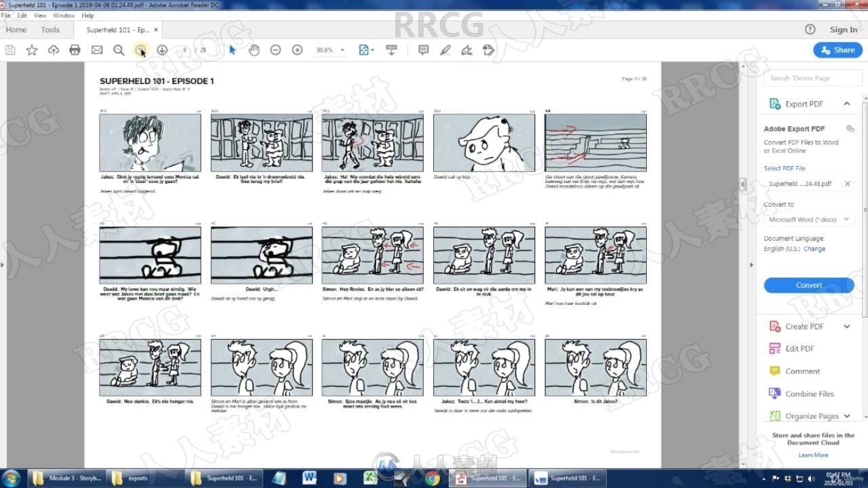Click the current page number field
The height and width of the screenshot is (488, 868).
[184, 50]
